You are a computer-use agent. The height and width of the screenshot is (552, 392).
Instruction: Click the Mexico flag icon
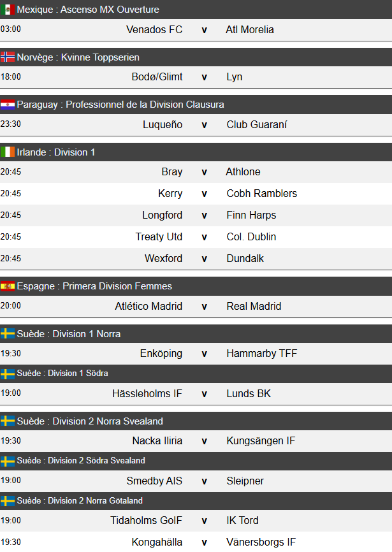[8, 10]
